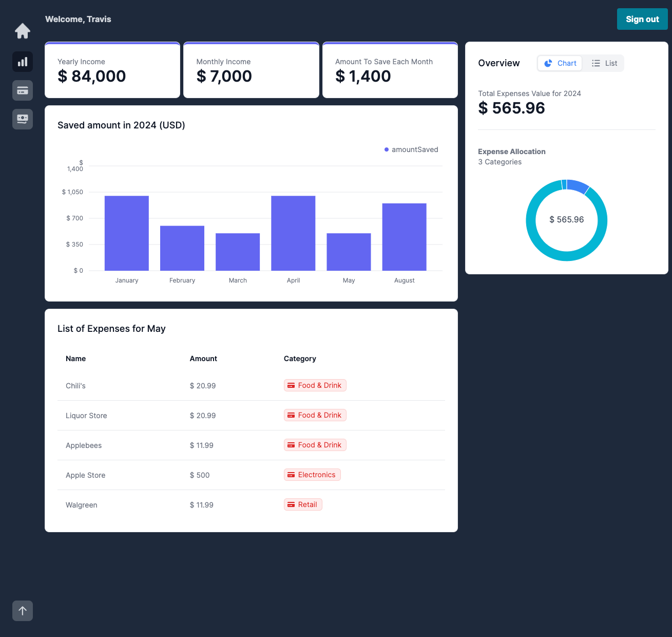Click the Food & Drink badge on Liquor Store row
The image size is (672, 637).
tap(315, 415)
